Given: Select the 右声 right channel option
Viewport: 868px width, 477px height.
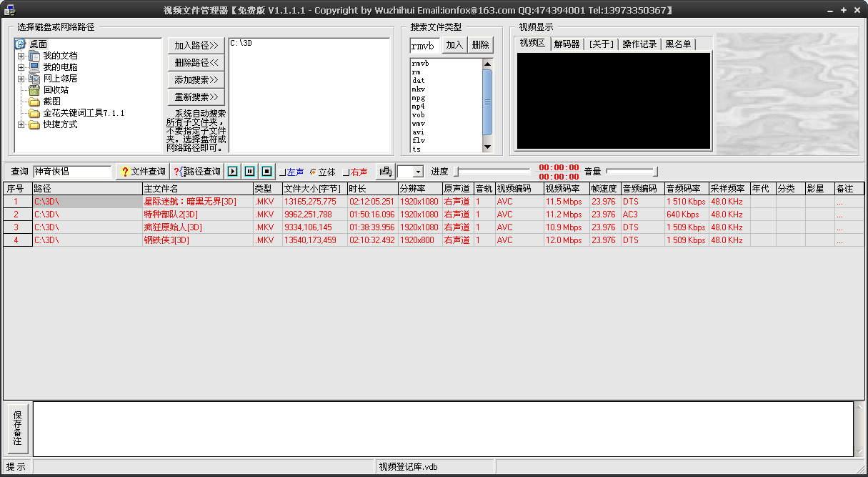Looking at the screenshot, I should tap(355, 172).
